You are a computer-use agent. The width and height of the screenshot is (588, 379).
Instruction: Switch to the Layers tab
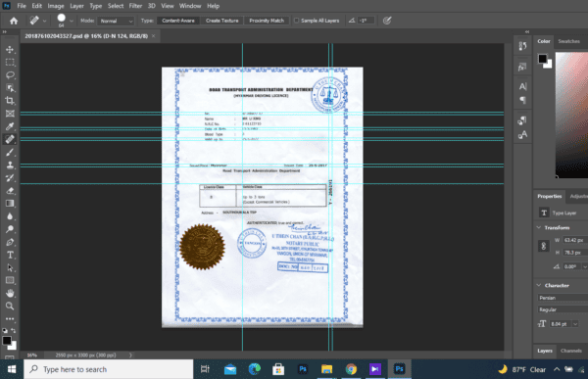(545, 351)
